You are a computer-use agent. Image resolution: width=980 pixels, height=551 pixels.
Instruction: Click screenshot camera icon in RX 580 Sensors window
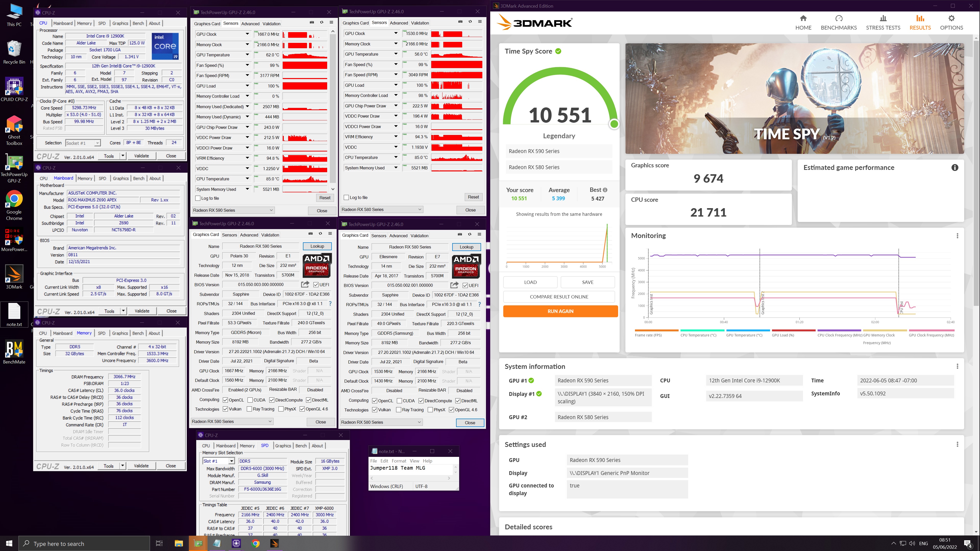(x=460, y=22)
